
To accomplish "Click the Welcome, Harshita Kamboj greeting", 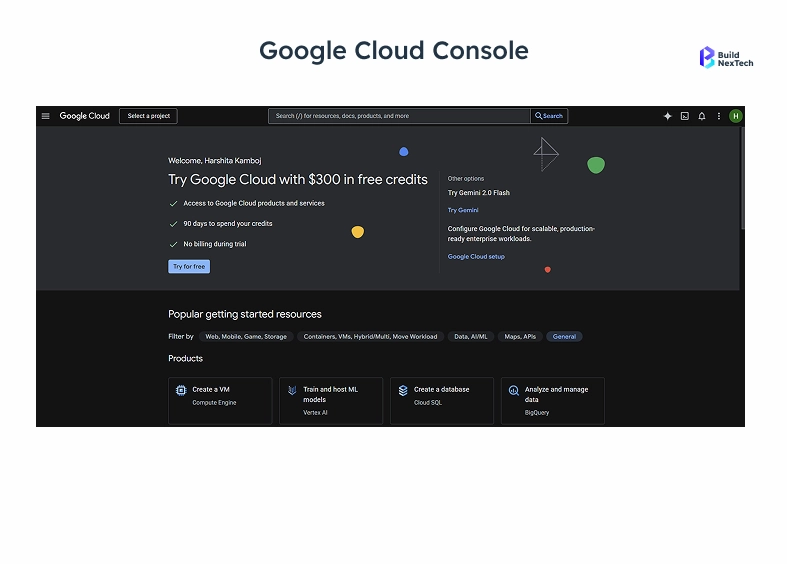I will click(x=215, y=161).
